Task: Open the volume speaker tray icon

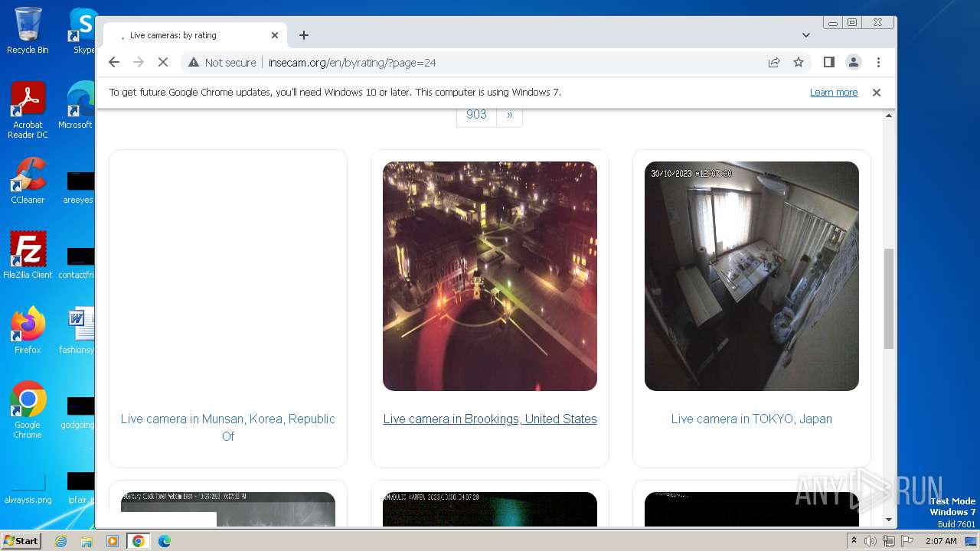Action: coord(871,541)
